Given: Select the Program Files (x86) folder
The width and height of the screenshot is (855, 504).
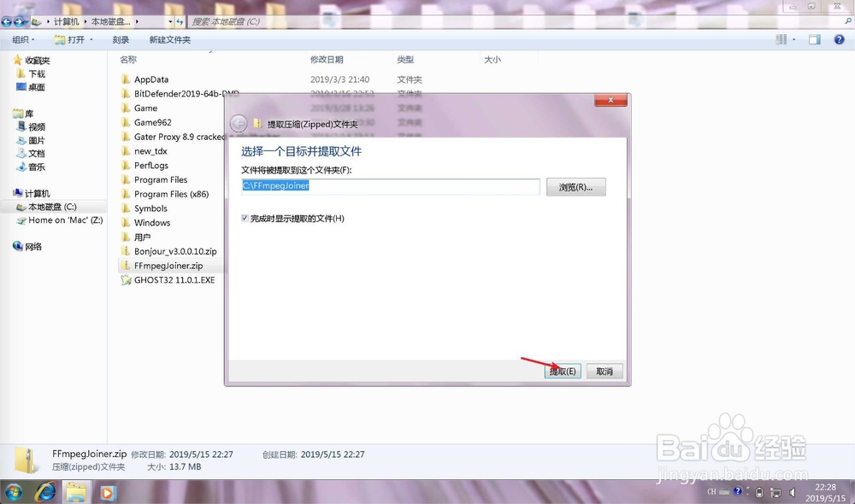Looking at the screenshot, I should tap(171, 194).
